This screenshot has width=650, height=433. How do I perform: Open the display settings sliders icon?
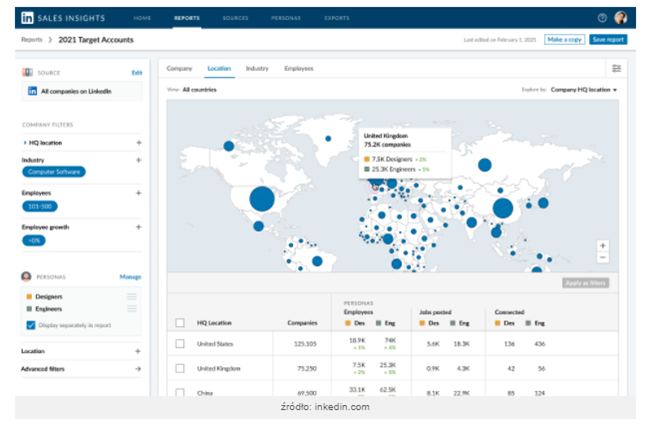tap(616, 68)
